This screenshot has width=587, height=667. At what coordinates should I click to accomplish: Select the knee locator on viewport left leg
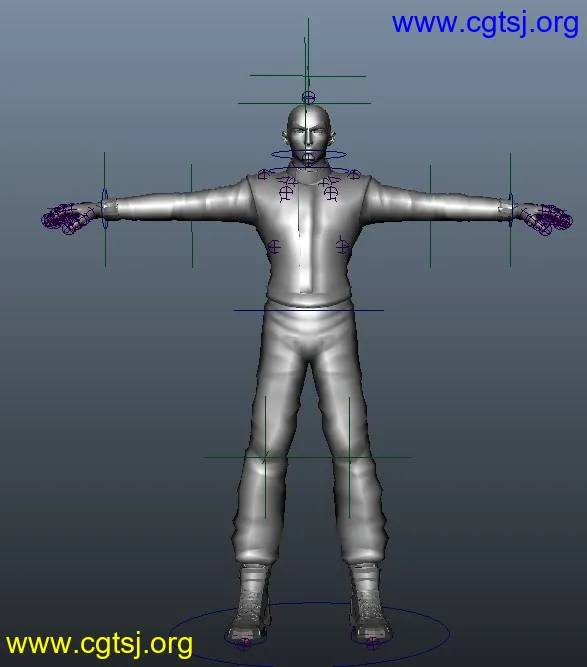tap(265, 457)
